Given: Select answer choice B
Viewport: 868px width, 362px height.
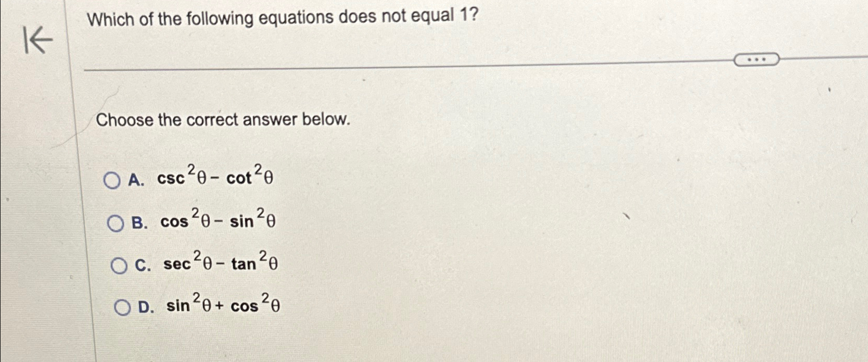Looking at the screenshot, I should [117, 223].
